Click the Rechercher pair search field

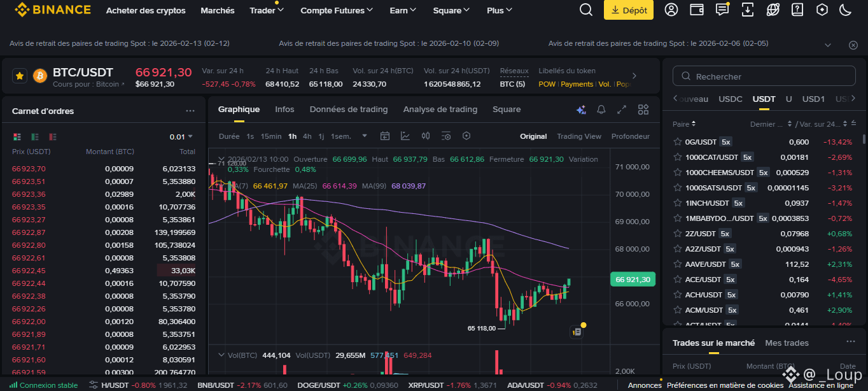coord(764,76)
